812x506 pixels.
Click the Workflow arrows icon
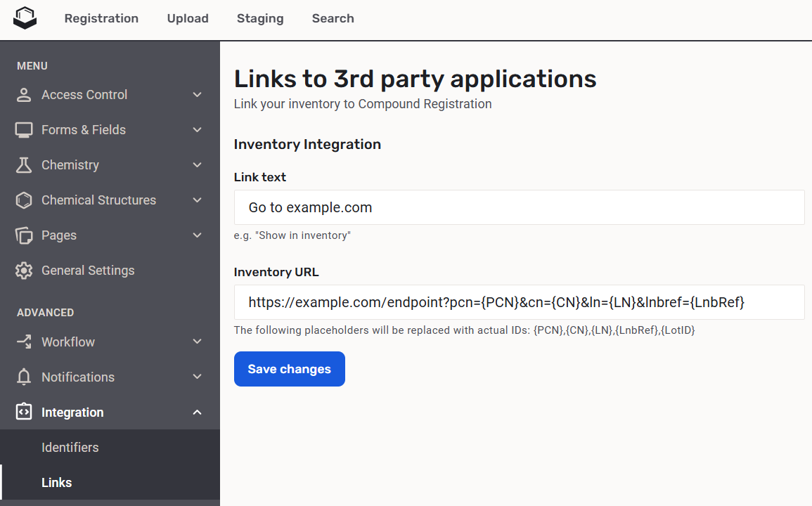click(x=24, y=342)
